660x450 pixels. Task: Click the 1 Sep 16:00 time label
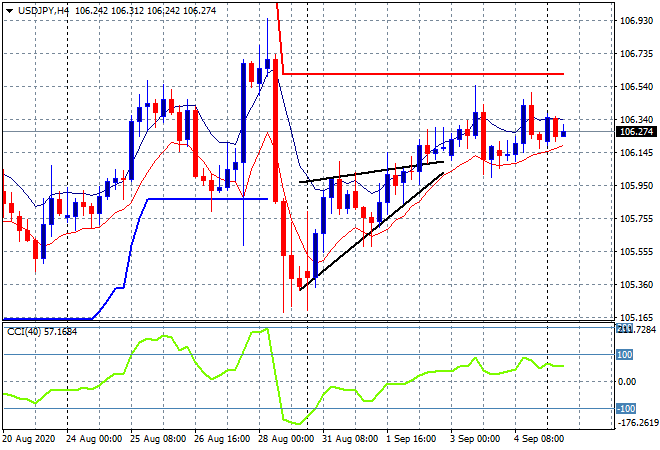point(411,439)
